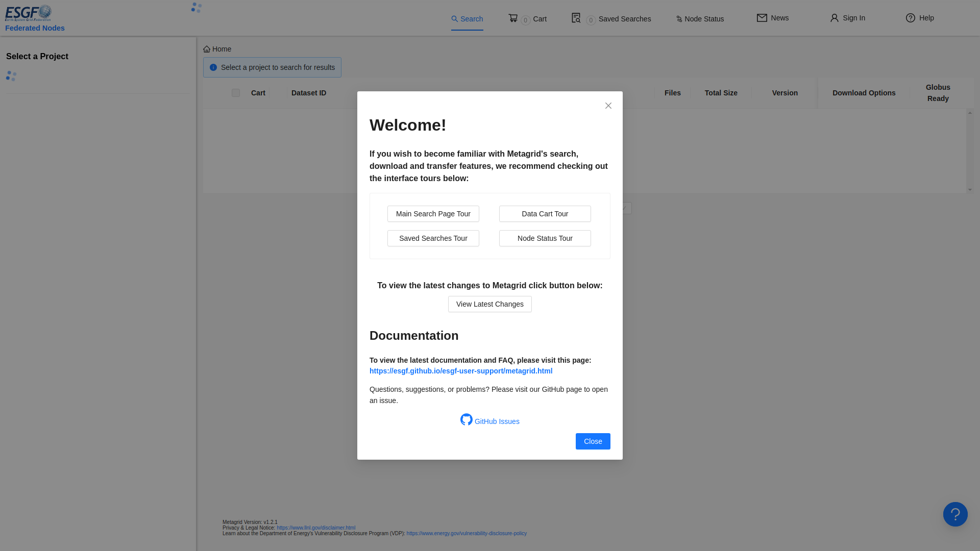Open the Cart tab

[x=527, y=19]
